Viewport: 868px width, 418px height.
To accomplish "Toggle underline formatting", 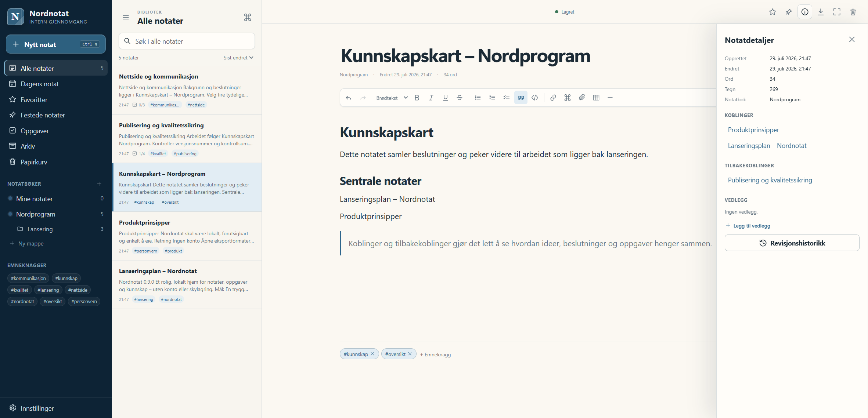I will [x=446, y=98].
